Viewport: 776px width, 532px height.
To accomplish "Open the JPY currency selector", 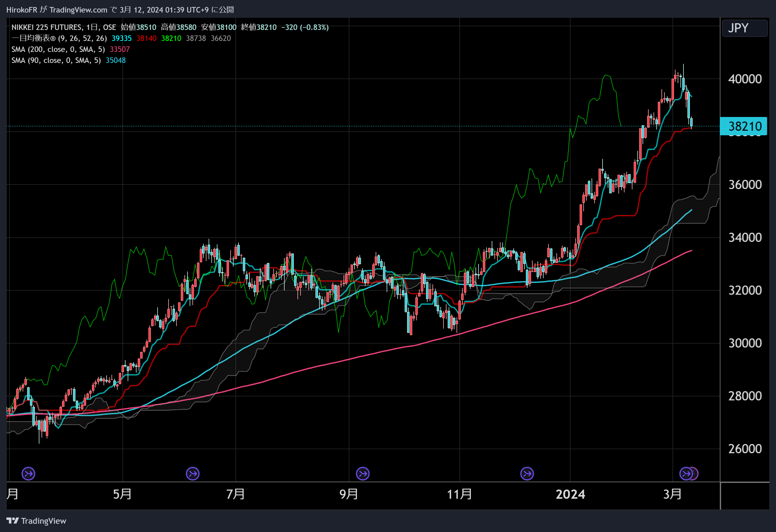I will (x=744, y=28).
